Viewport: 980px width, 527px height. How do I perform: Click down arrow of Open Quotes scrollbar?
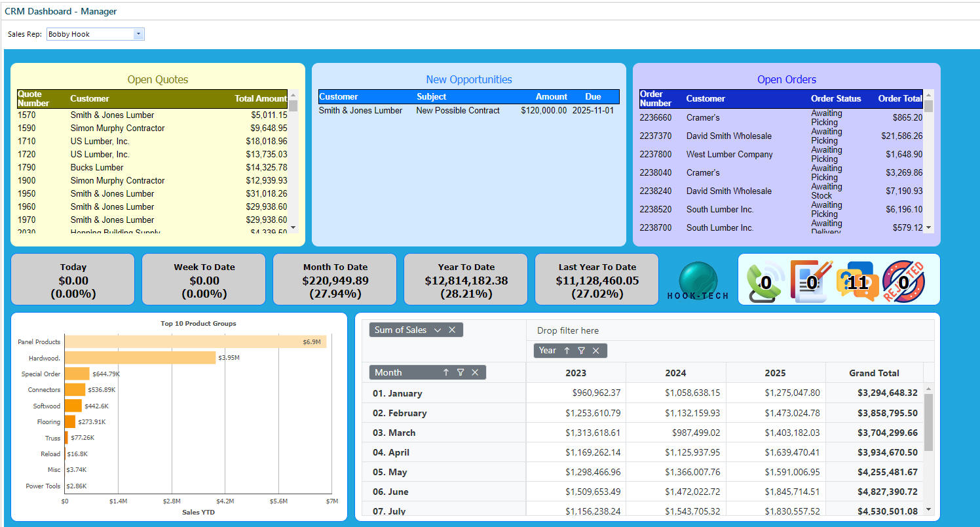click(293, 227)
